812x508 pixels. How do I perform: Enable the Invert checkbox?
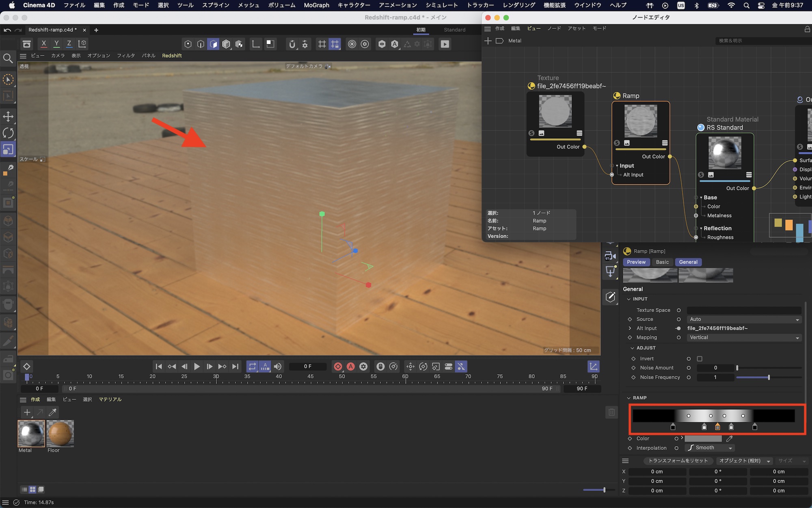tap(700, 359)
